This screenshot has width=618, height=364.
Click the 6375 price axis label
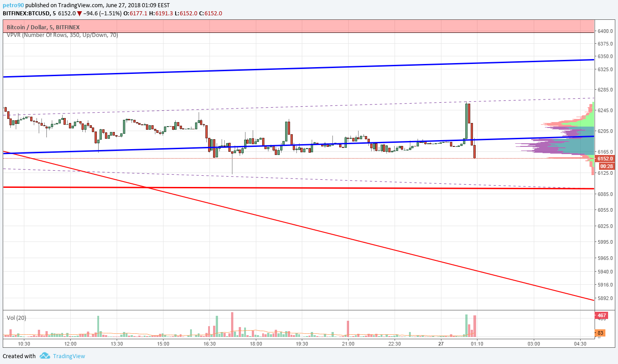tap(606, 44)
